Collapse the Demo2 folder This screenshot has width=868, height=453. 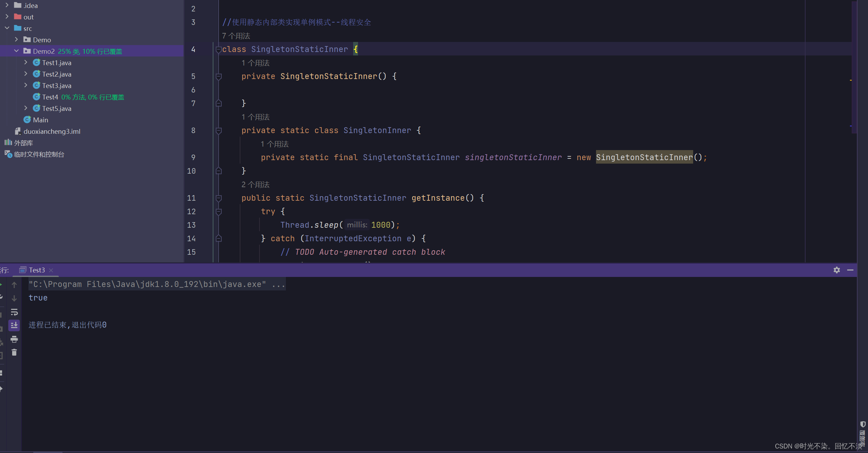pos(16,51)
